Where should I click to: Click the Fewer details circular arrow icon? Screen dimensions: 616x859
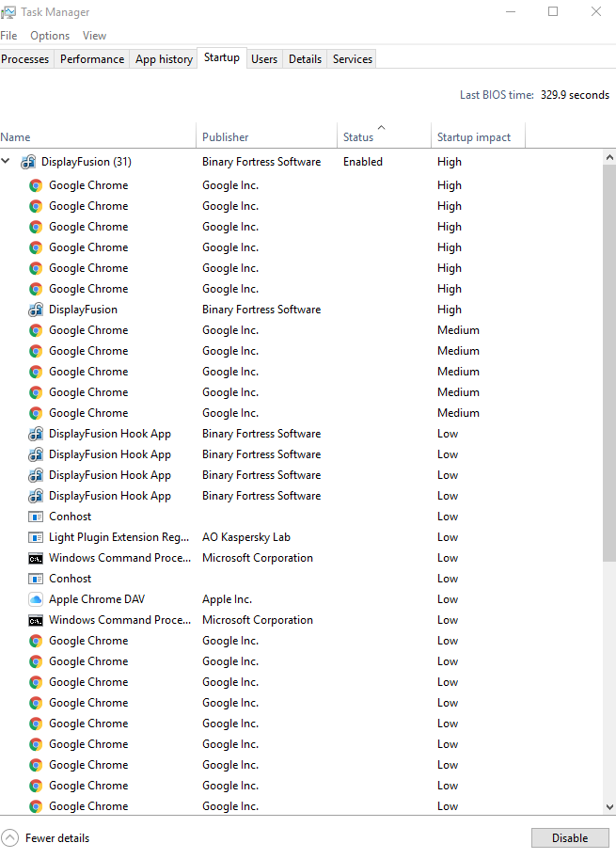pyautogui.click(x=9, y=837)
